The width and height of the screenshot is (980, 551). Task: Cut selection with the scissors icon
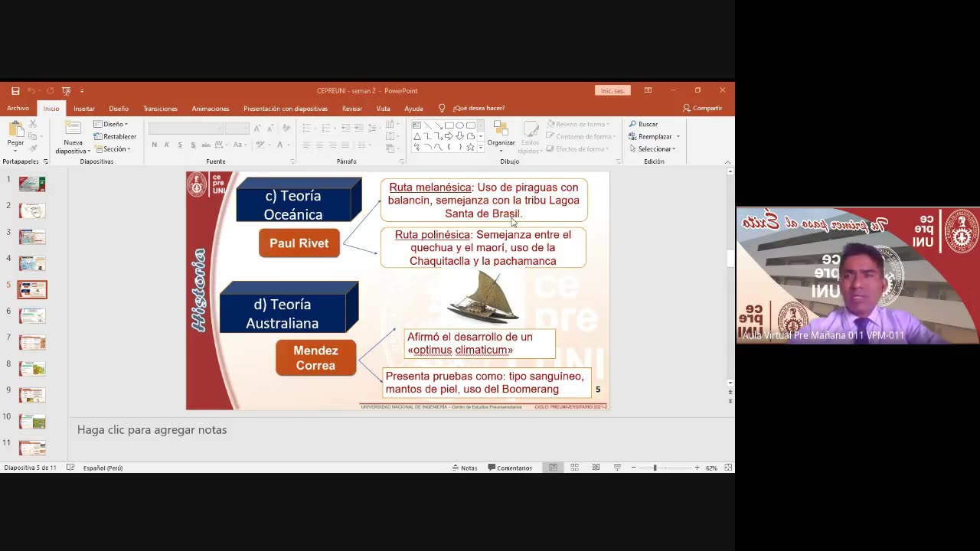[x=32, y=124]
